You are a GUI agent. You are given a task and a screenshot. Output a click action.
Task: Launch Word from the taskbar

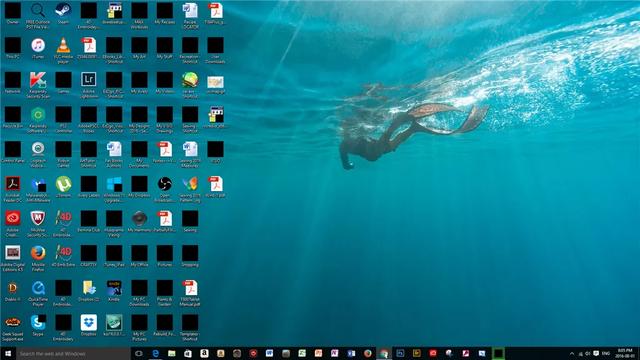tap(269, 353)
